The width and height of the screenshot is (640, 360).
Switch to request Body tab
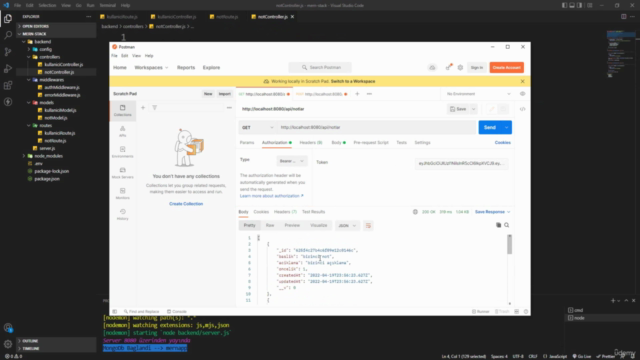coord(338,143)
